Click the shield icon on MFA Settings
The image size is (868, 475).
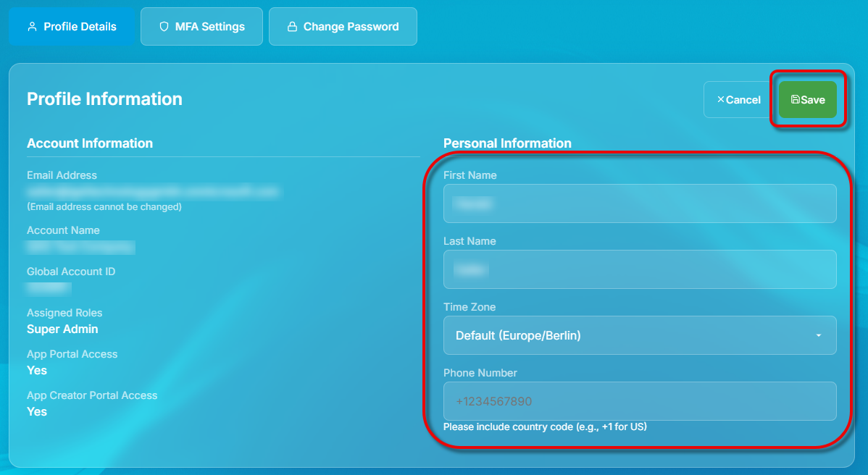[x=164, y=27]
